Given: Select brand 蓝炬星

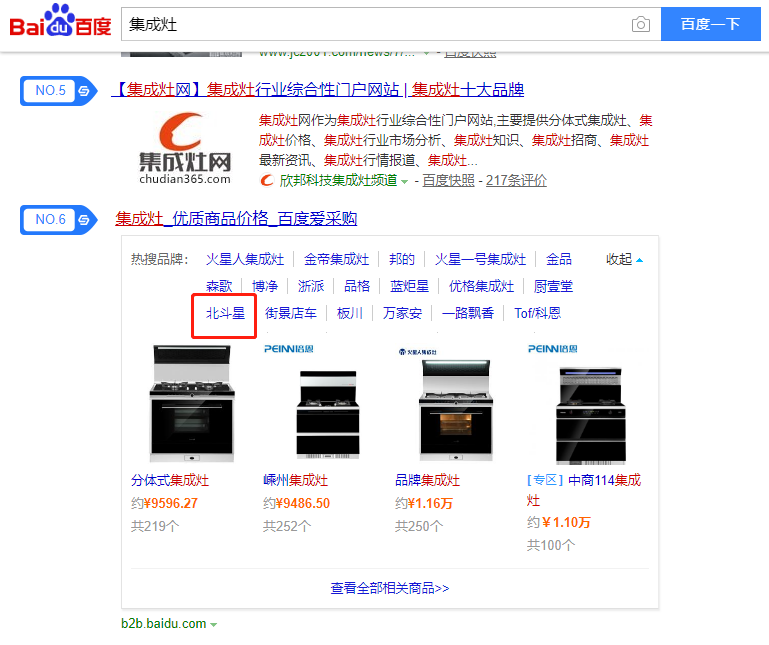Looking at the screenshot, I should click(x=410, y=286).
